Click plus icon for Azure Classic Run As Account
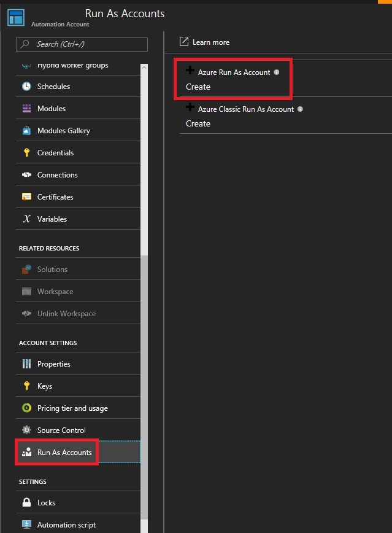 [190, 107]
